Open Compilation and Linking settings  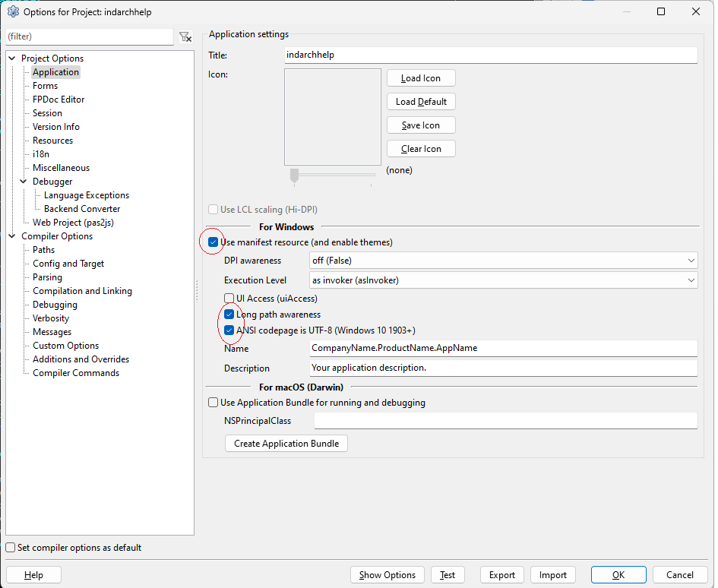tap(82, 291)
